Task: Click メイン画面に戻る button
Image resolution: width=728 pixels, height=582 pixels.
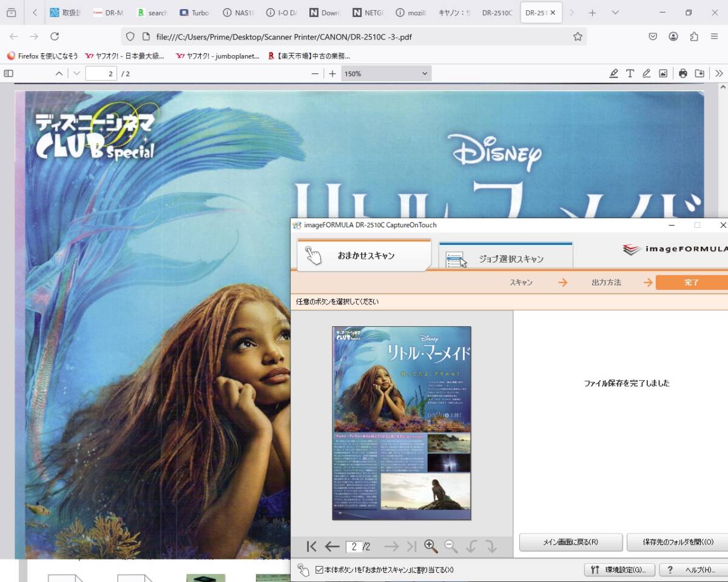Action: click(571, 542)
